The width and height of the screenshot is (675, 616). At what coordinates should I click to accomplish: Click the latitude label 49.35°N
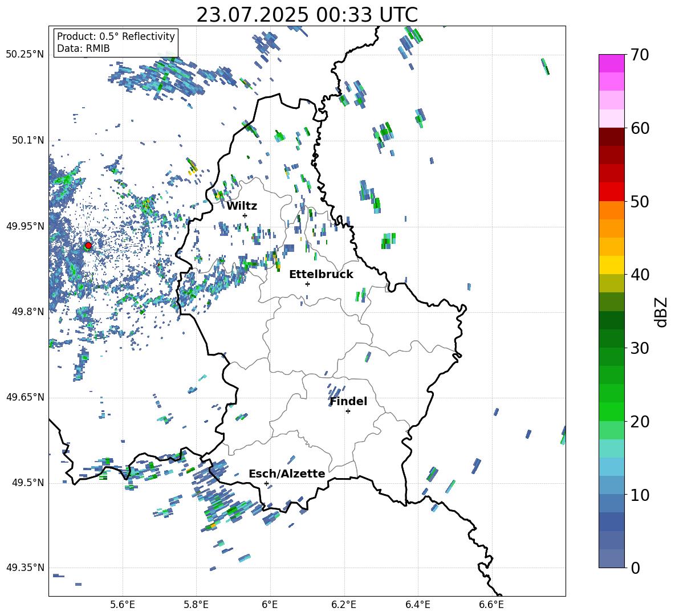click(x=25, y=568)
